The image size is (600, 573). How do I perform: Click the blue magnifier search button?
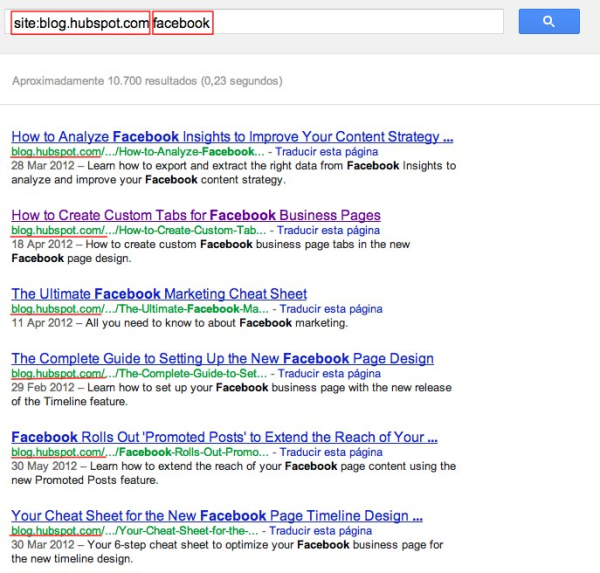point(549,21)
